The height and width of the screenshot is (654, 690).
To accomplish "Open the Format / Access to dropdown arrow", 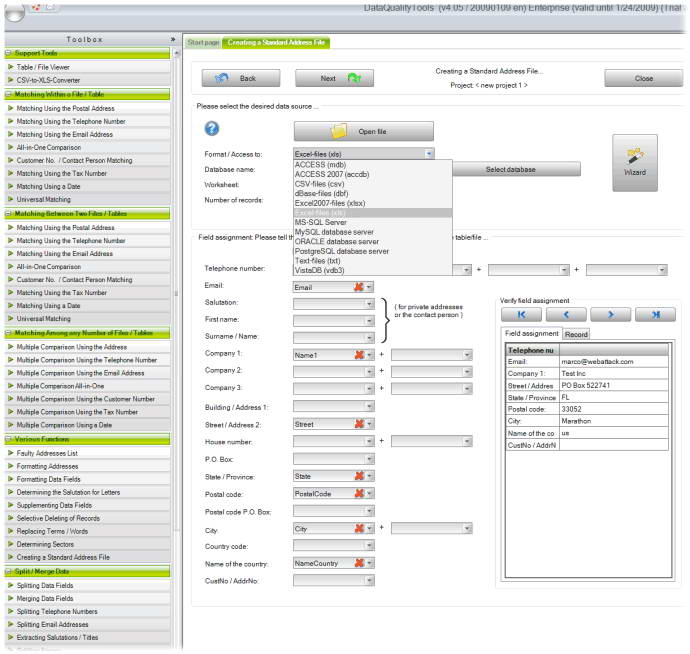I will [429, 154].
